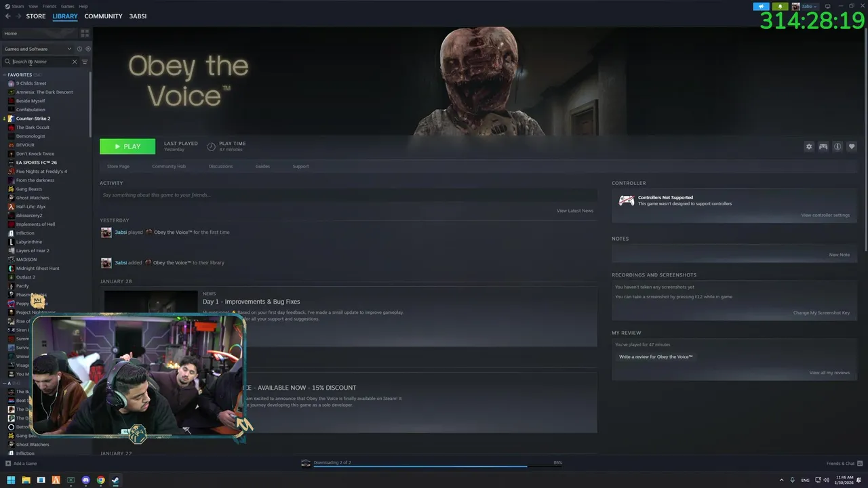Image resolution: width=868 pixels, height=488 pixels.
Task: Click the Steam logo menu
Action: tap(7, 6)
